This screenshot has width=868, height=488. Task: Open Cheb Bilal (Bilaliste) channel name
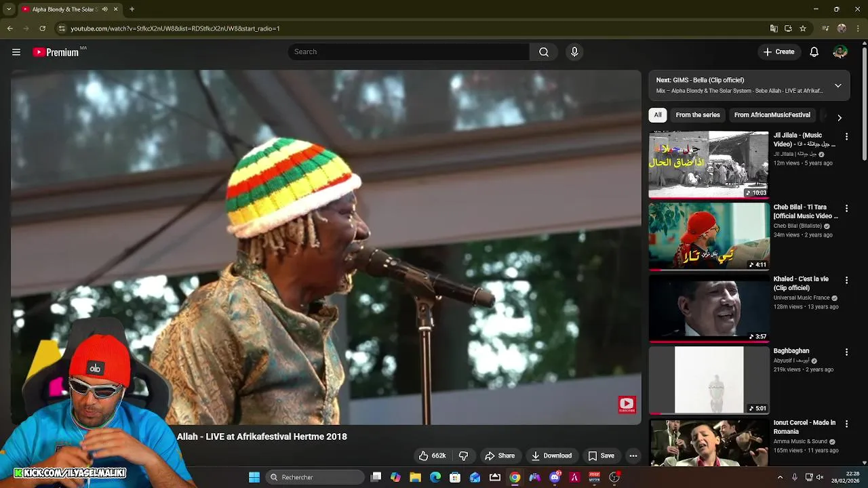(797, 226)
